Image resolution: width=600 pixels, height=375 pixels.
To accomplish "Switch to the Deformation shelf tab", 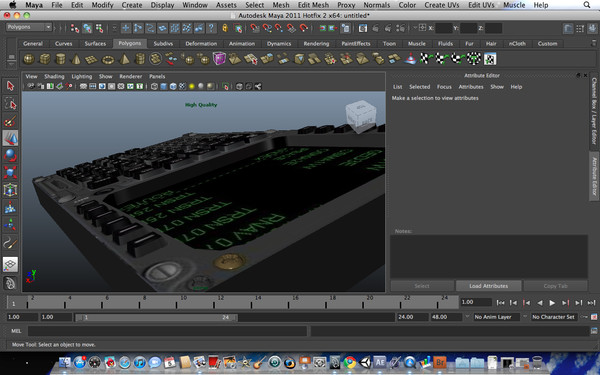I will (201, 44).
